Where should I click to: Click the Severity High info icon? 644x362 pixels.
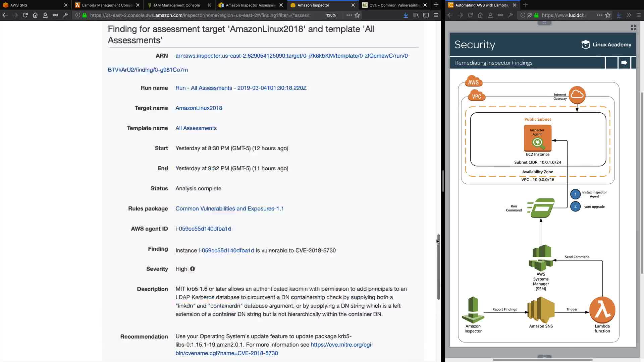click(x=192, y=269)
